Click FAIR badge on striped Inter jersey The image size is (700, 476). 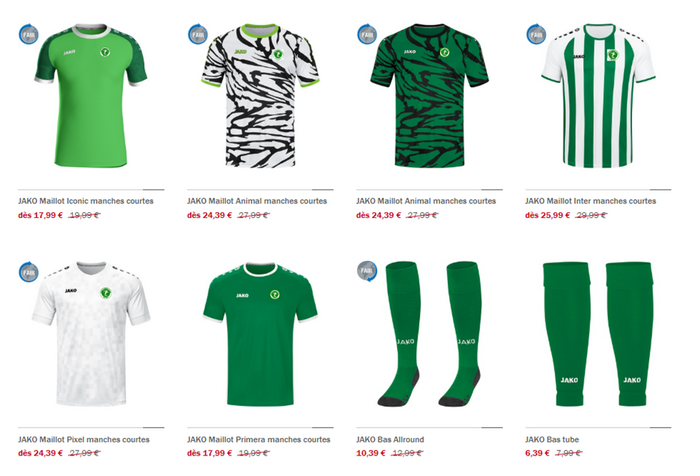click(536, 34)
